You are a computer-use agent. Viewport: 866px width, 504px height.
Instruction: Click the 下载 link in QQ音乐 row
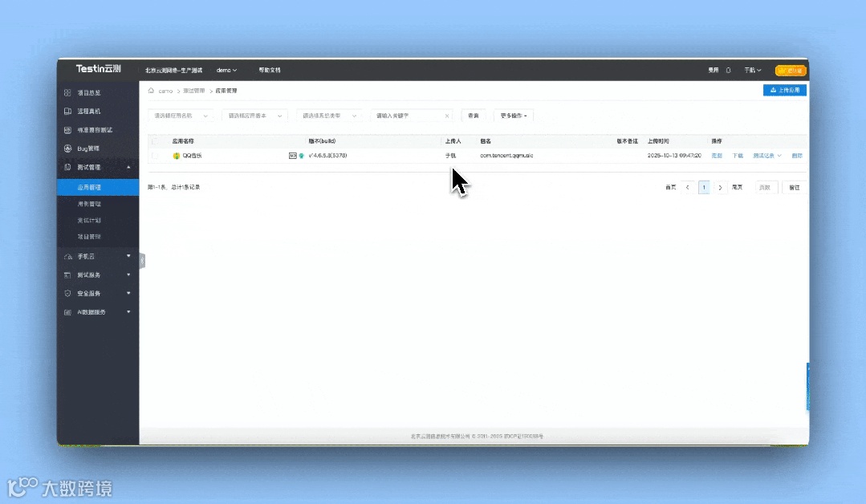click(738, 156)
